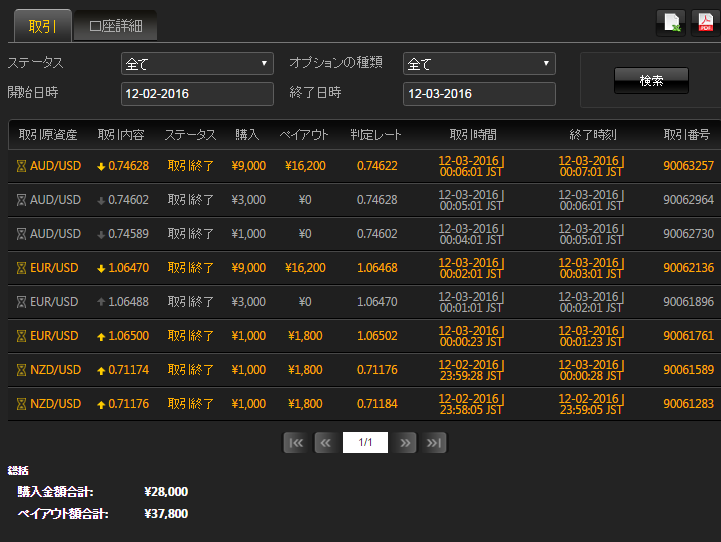Go to previous page of results

point(325,443)
